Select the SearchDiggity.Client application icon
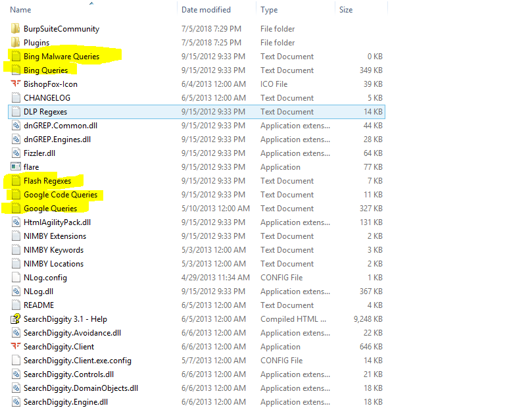 pos(16,347)
